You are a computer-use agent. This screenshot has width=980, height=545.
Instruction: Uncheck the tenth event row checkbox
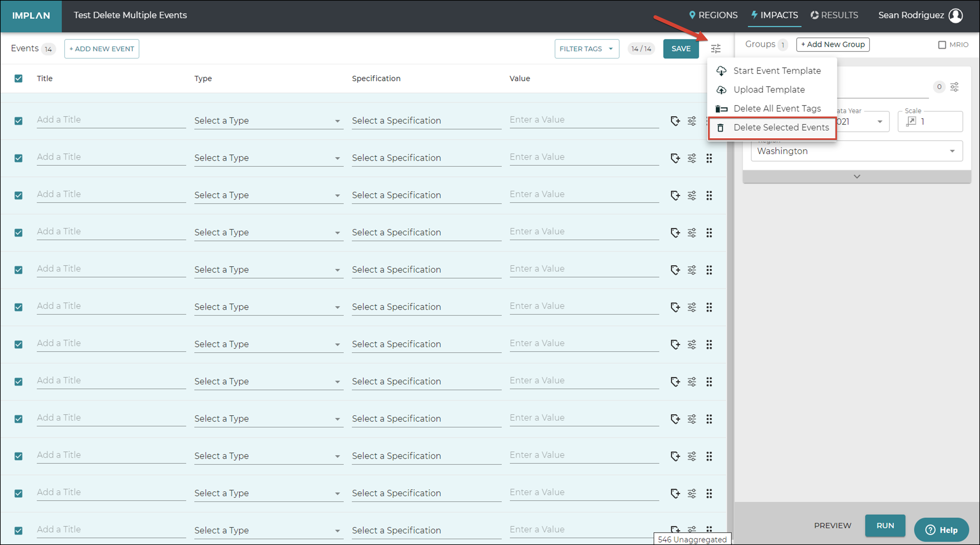18,456
